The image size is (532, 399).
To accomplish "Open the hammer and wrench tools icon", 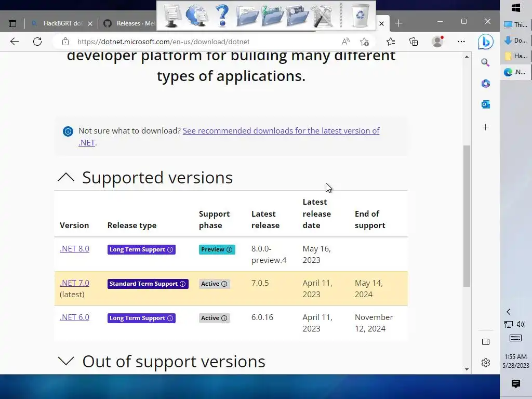I will click(x=323, y=16).
